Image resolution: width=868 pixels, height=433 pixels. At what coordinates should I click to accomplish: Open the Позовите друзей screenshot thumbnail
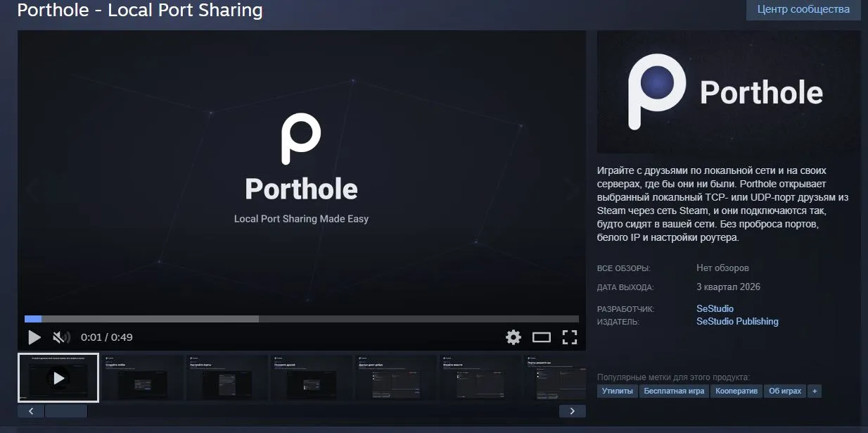[312, 378]
